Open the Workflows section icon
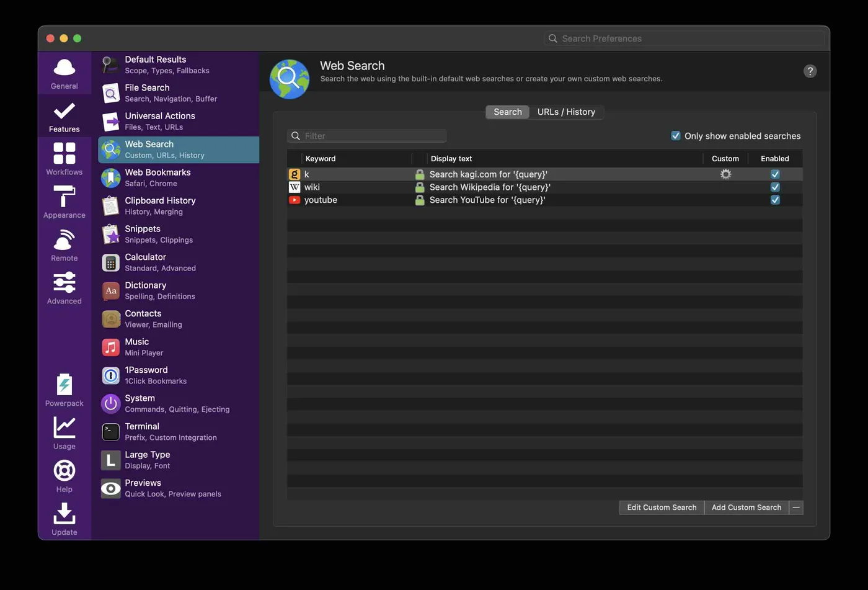868x590 pixels. [x=64, y=153]
